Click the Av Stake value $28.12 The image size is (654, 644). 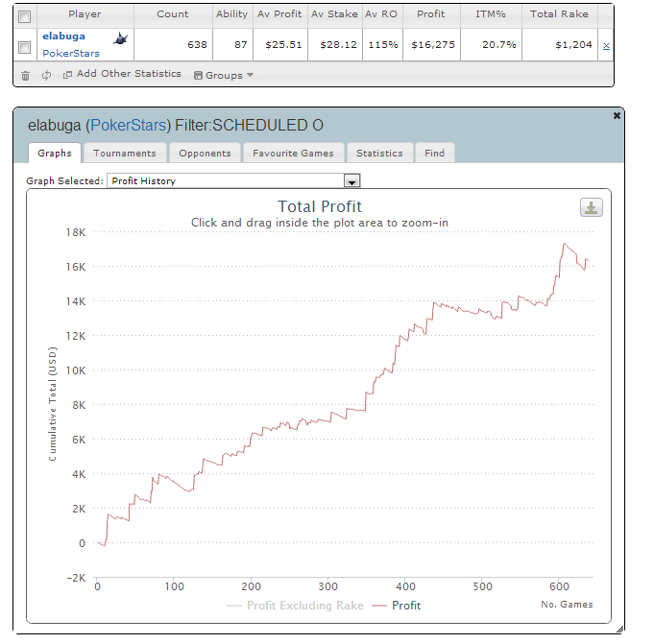click(x=338, y=44)
